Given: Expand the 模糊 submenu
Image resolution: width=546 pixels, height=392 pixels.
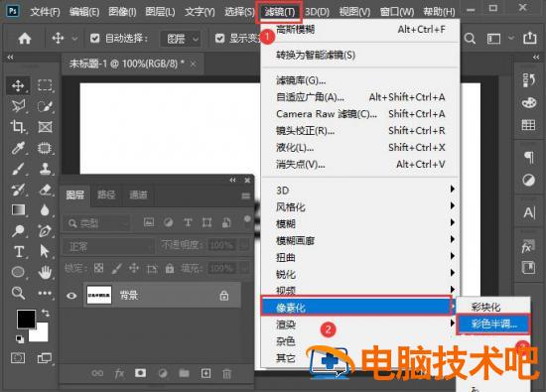Looking at the screenshot, I should pyautogui.click(x=359, y=223).
